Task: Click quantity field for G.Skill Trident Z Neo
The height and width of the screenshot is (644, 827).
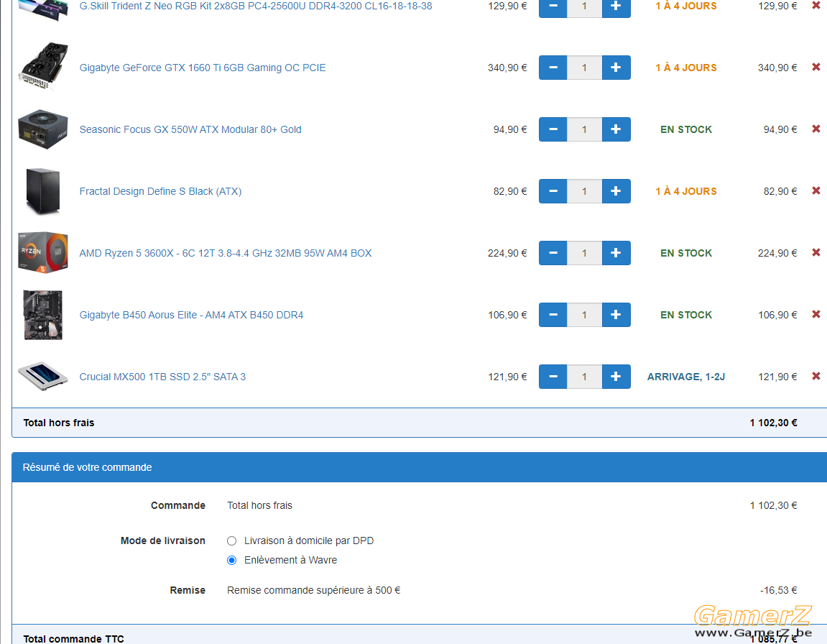Action: (x=584, y=7)
